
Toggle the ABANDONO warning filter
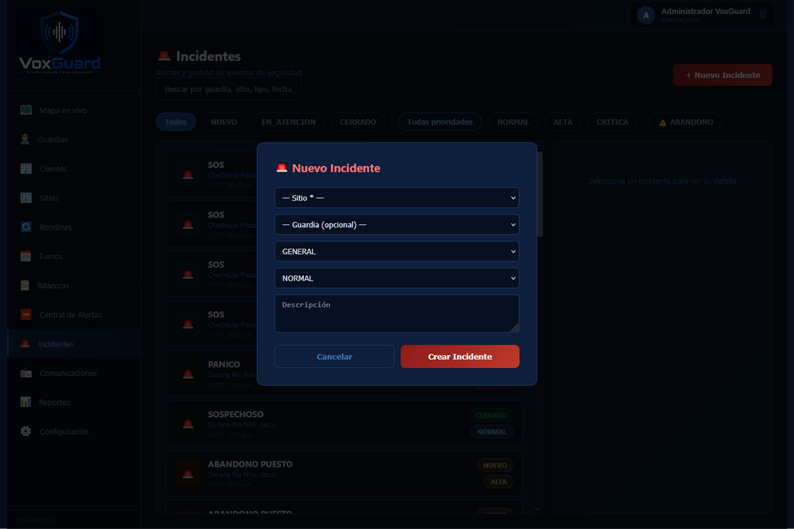(686, 122)
